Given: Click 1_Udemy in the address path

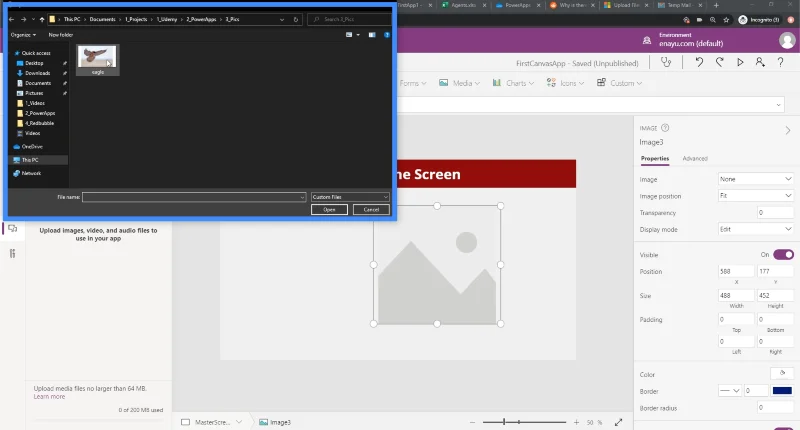Looking at the screenshot, I should [167, 19].
